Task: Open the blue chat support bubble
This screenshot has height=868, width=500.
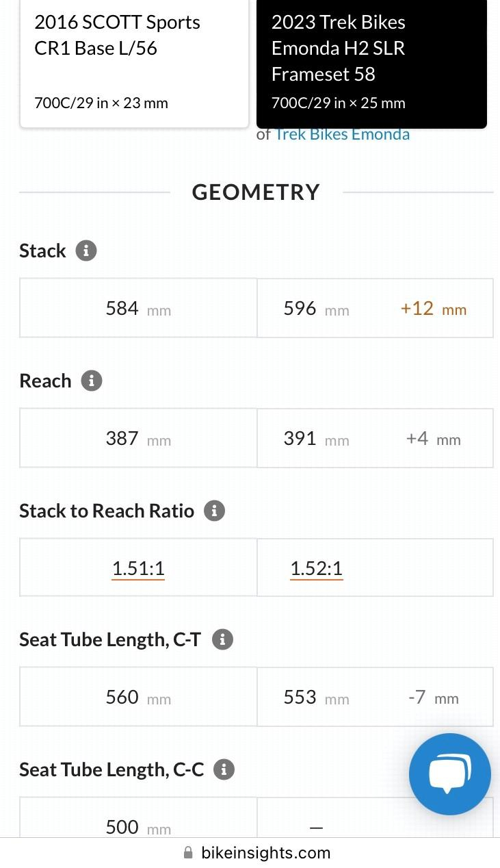Action: click(x=449, y=774)
